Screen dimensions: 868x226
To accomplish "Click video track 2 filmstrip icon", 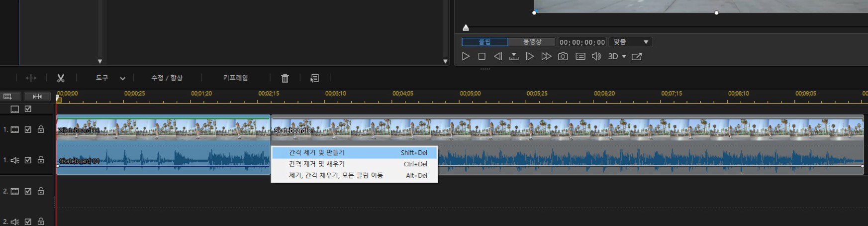I will click(15, 191).
